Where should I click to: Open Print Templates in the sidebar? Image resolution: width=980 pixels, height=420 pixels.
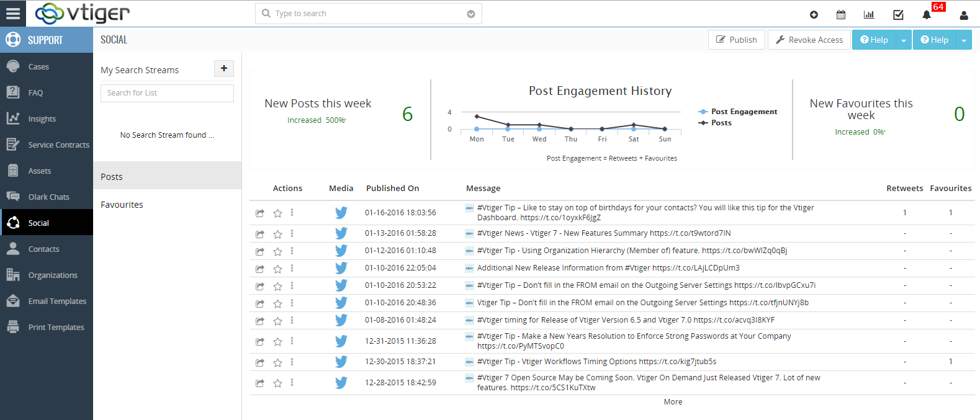[x=47, y=327]
